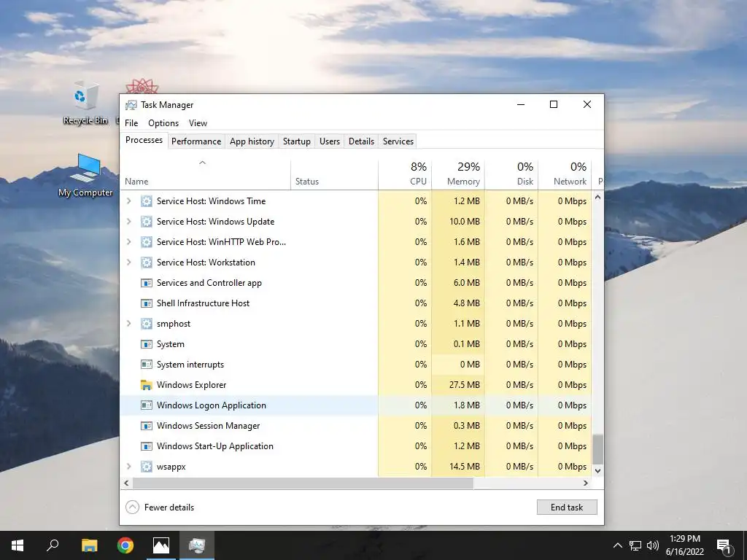Open the Options menu
747x560 pixels.
(163, 122)
